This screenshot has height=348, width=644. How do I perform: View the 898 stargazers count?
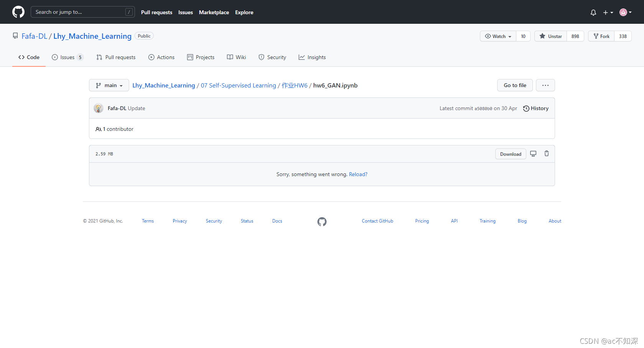(575, 36)
